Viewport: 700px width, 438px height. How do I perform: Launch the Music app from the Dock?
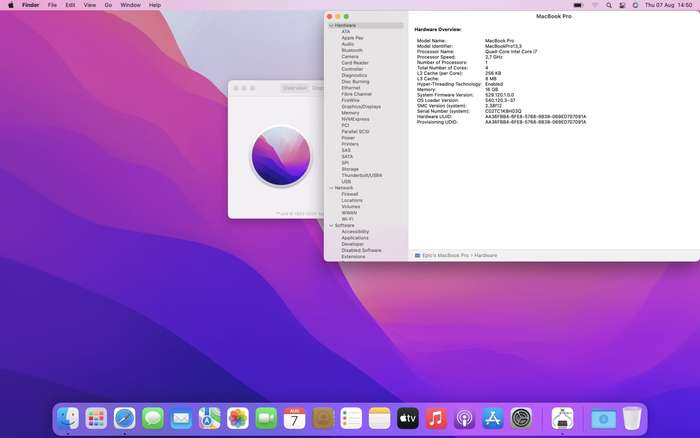436,418
